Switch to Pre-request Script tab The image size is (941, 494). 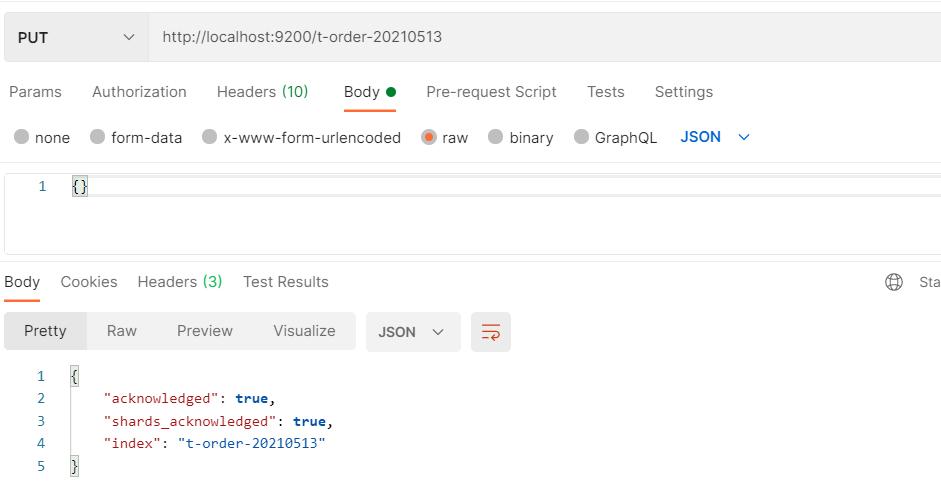(x=491, y=92)
